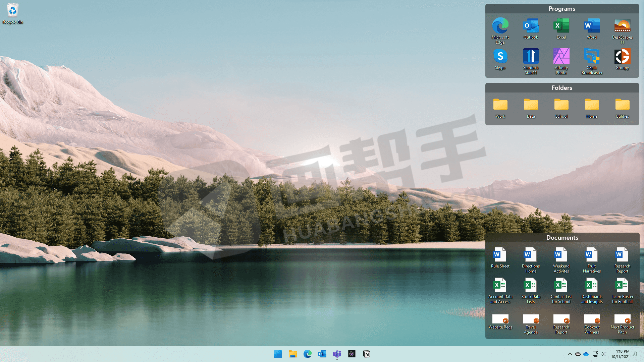
Task: Select the Word Research Report document
Action: point(622,260)
